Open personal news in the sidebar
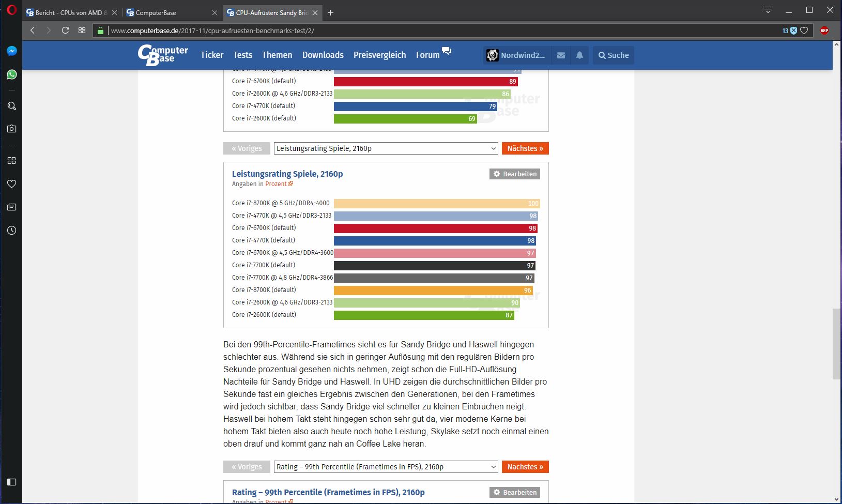This screenshot has width=842, height=504. click(x=11, y=207)
